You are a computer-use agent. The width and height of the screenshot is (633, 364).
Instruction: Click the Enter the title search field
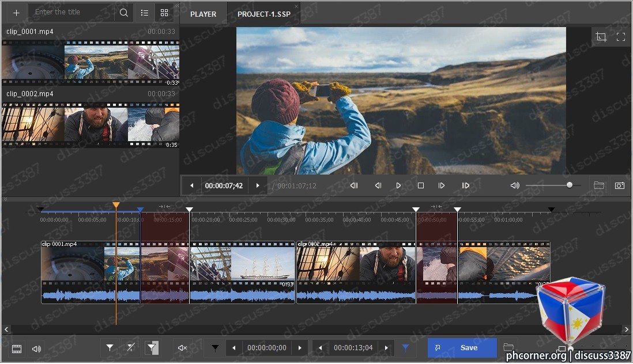73,13
